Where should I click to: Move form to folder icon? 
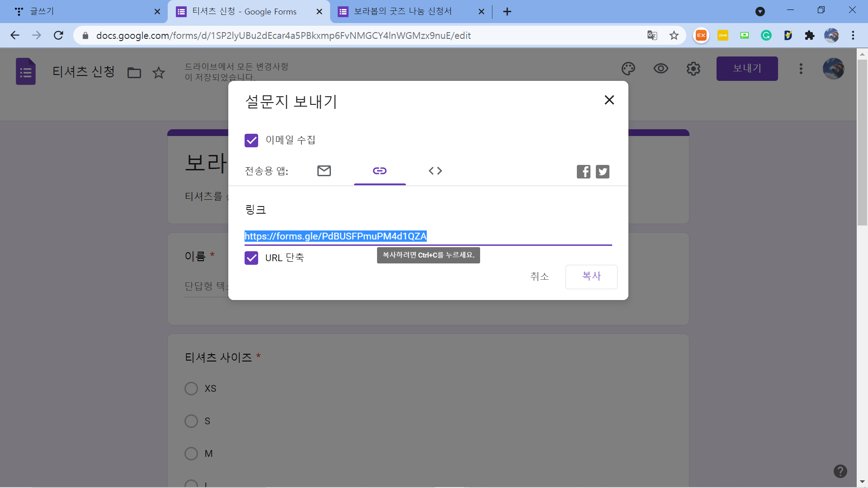click(134, 73)
